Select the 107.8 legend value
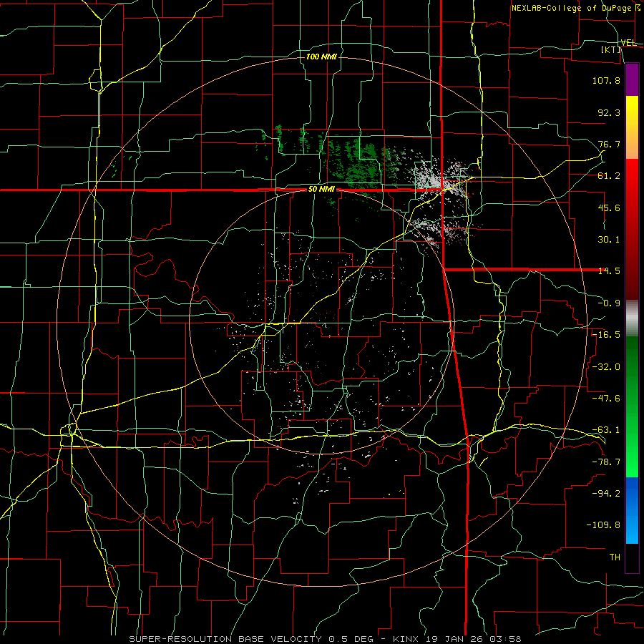 [x=606, y=80]
